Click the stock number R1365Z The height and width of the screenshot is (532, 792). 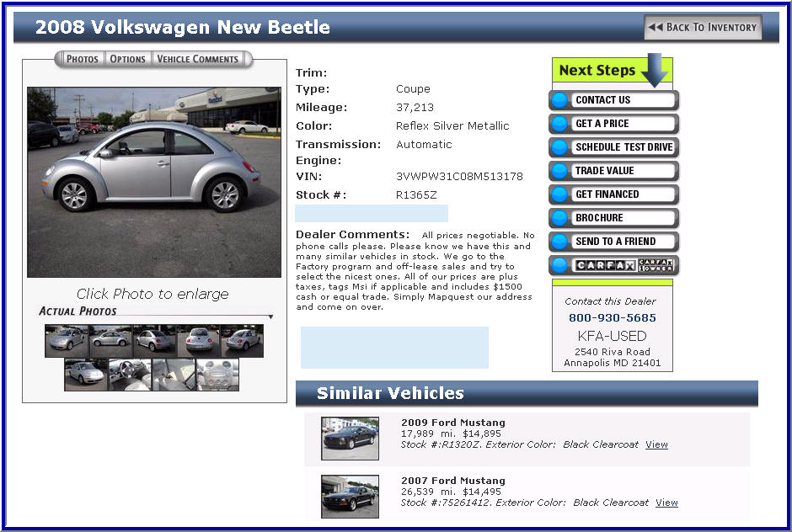click(x=416, y=194)
